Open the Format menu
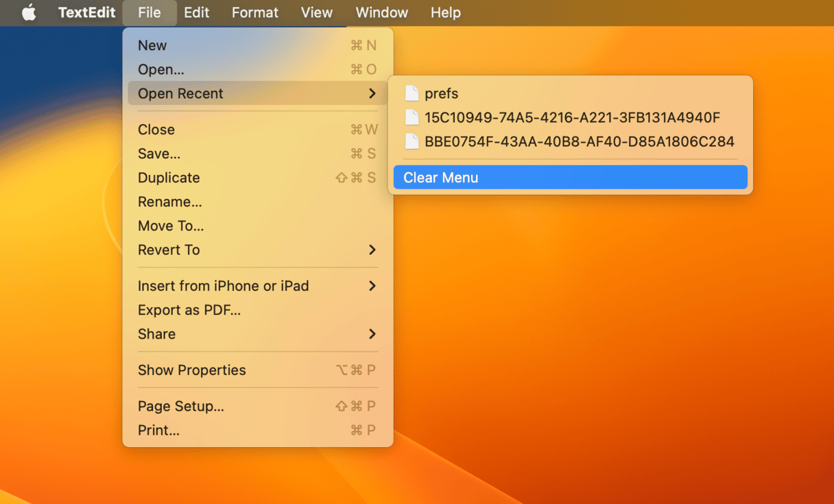The height and width of the screenshot is (504, 834). (x=255, y=12)
